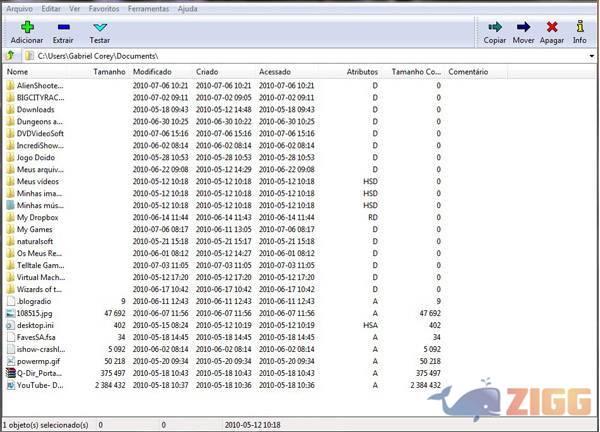Go up one folder with the up-arrow icon

[10, 56]
